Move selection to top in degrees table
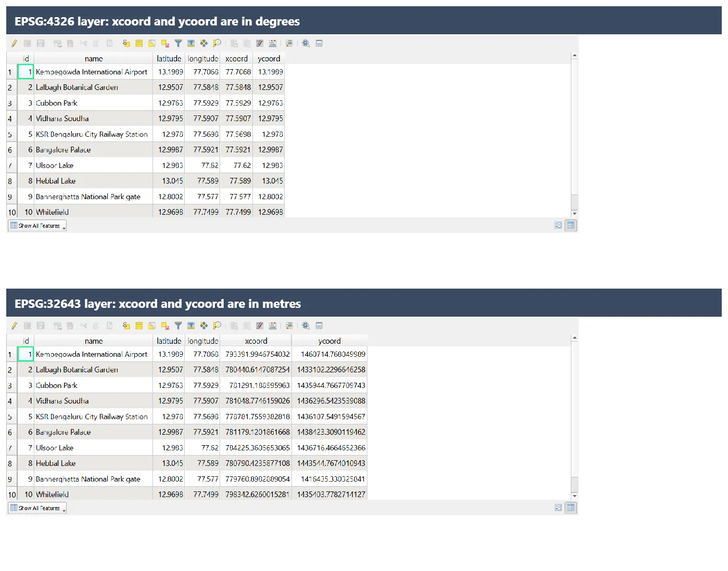The width and height of the screenshot is (728, 571). (x=191, y=43)
